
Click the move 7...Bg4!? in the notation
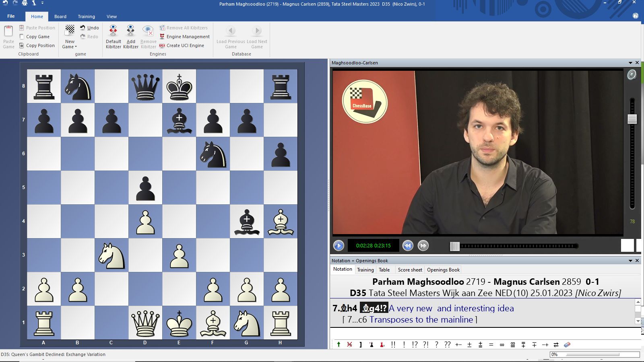click(x=374, y=308)
